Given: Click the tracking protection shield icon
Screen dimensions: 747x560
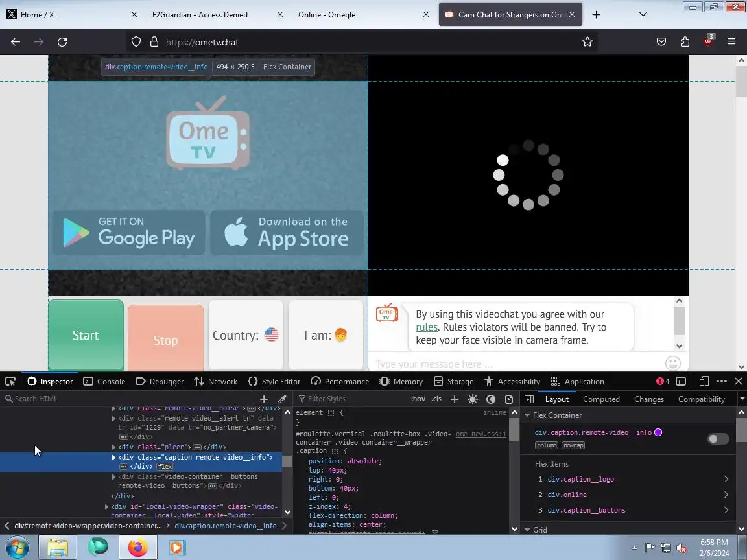Looking at the screenshot, I should [x=136, y=42].
